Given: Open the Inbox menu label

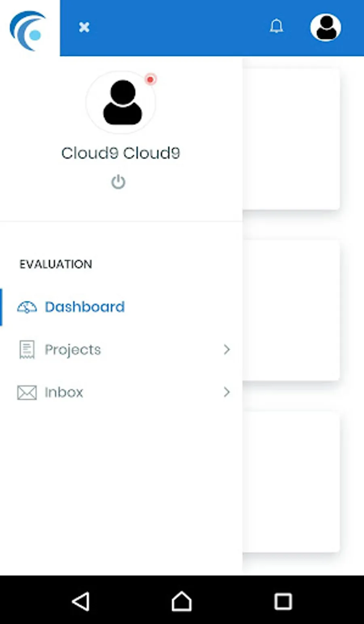Looking at the screenshot, I should tap(64, 392).
